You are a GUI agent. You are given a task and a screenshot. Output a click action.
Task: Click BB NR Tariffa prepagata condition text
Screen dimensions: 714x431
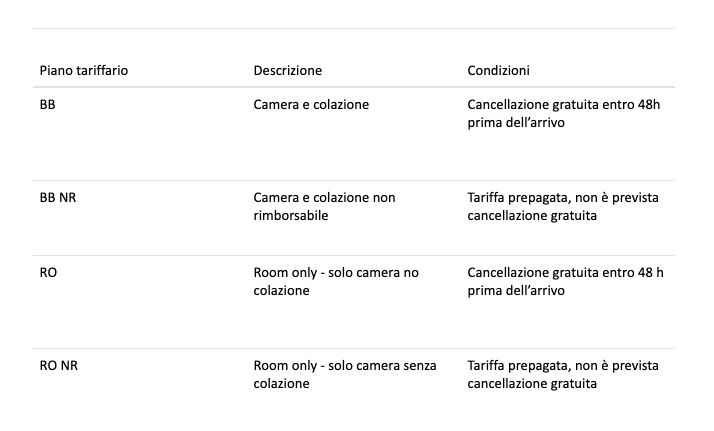[x=563, y=207]
